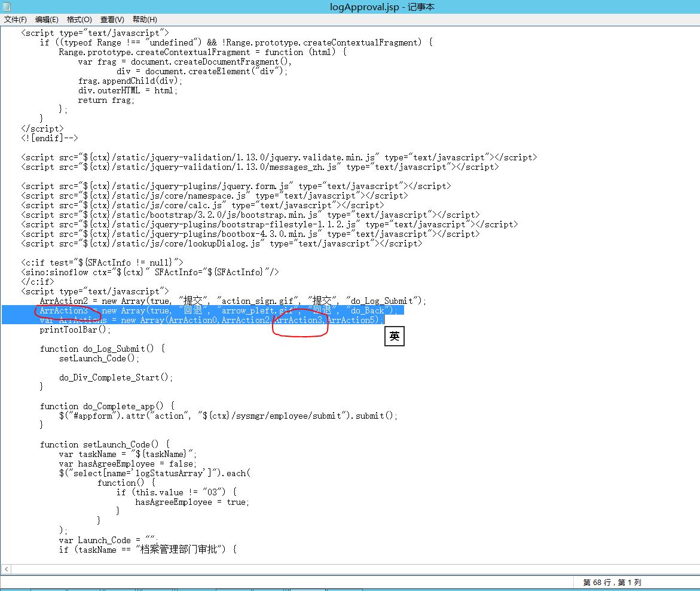Click the script line with bootbox-4.3.0.min.js
The height and width of the screenshot is (591, 700).
[250, 234]
